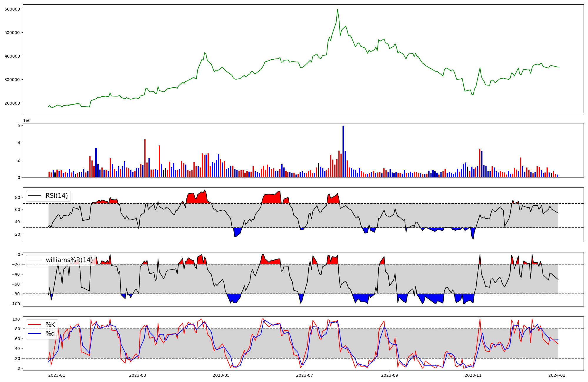Click the 2023-07 x-axis tick label

coord(305,375)
